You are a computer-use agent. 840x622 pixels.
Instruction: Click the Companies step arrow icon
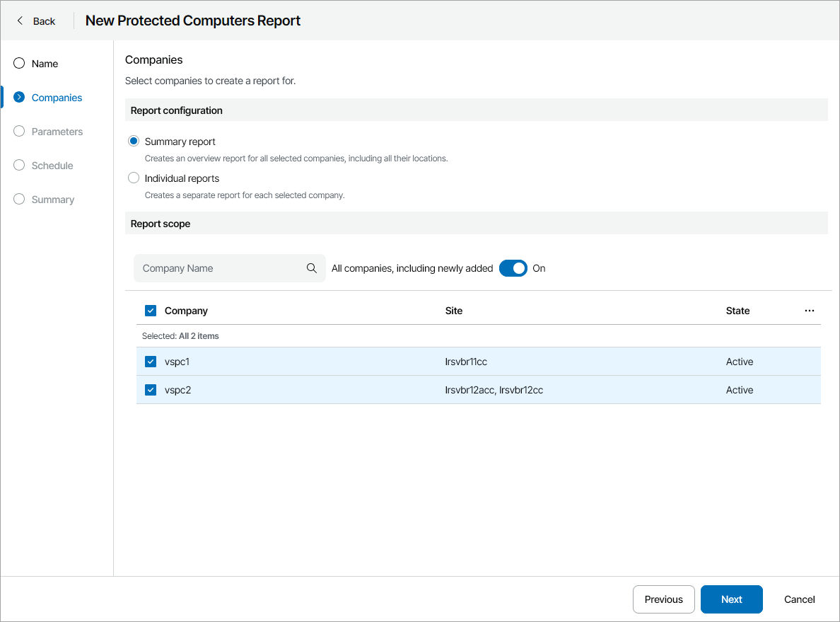19,98
